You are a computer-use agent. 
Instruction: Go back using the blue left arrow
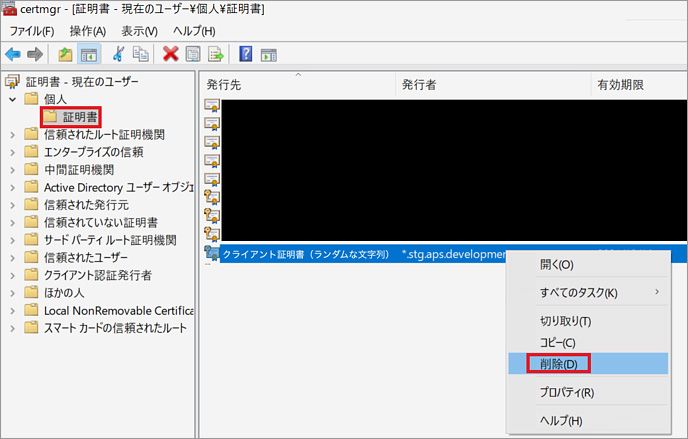pyautogui.click(x=13, y=54)
